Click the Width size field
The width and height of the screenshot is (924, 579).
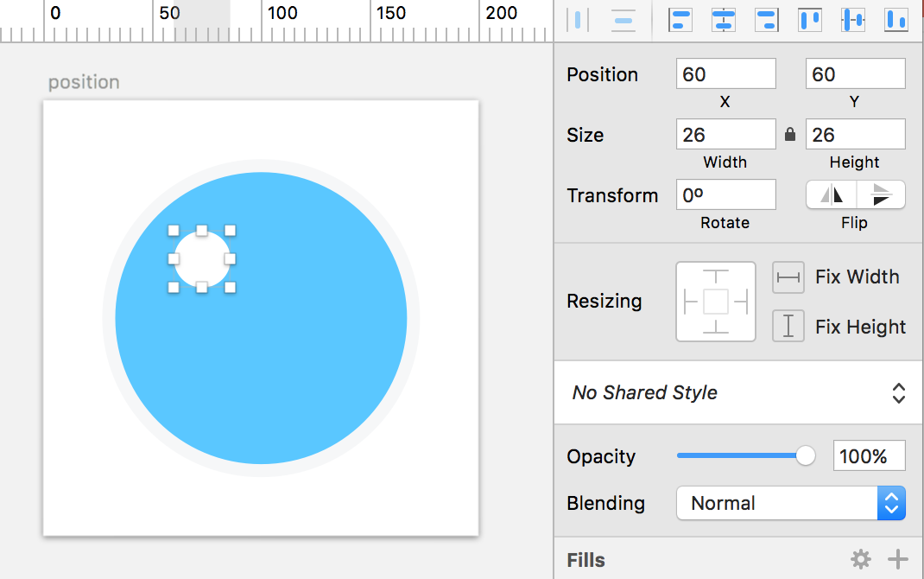725,135
